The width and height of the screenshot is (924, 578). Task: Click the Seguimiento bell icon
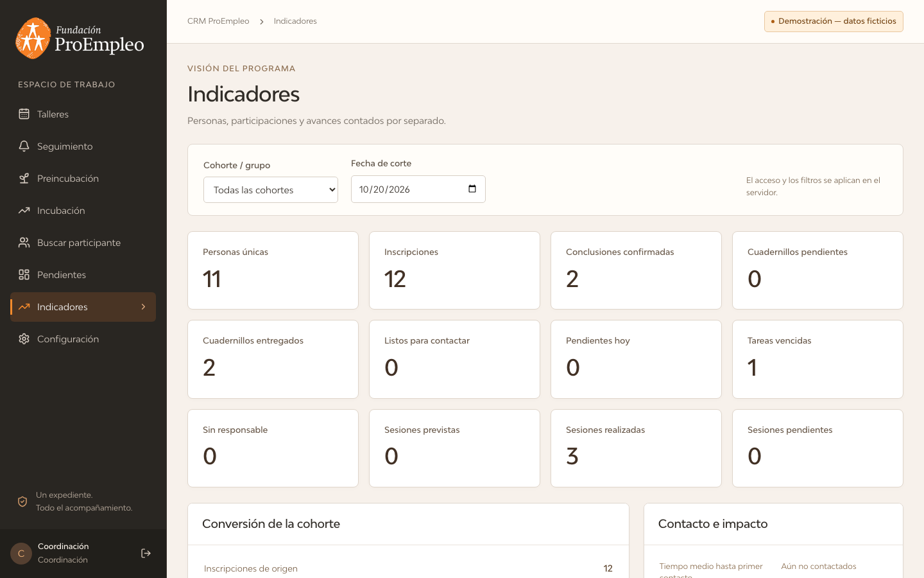pos(24,146)
